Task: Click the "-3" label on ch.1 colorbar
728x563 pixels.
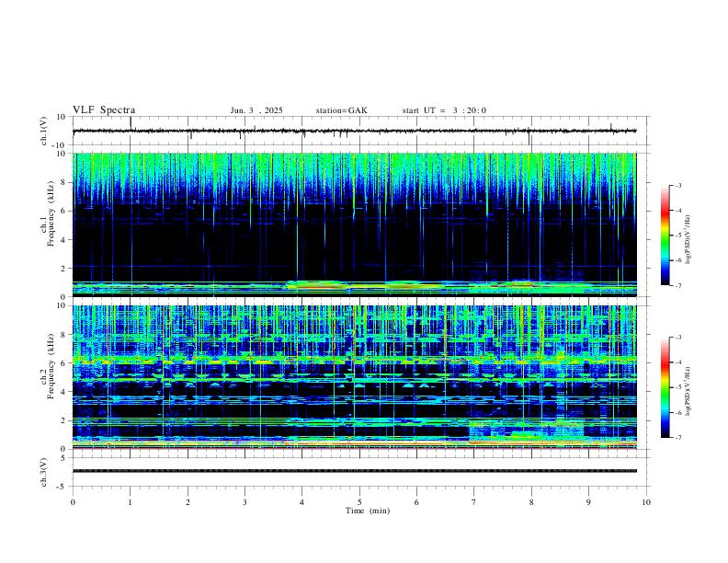Action: tap(678, 185)
